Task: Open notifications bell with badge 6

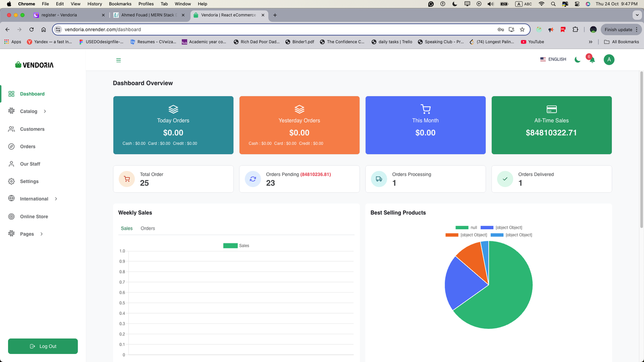Action: click(592, 60)
